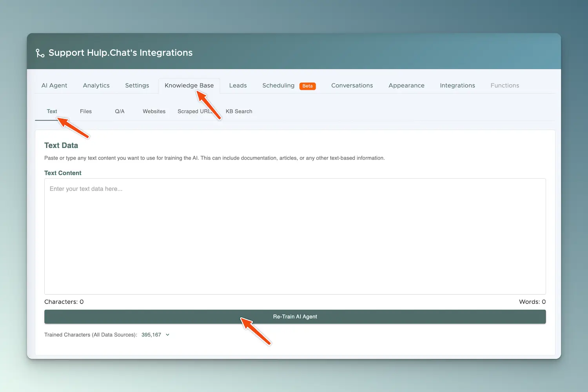Go to the Leads tab
This screenshot has width=588, height=392.
pyautogui.click(x=238, y=85)
